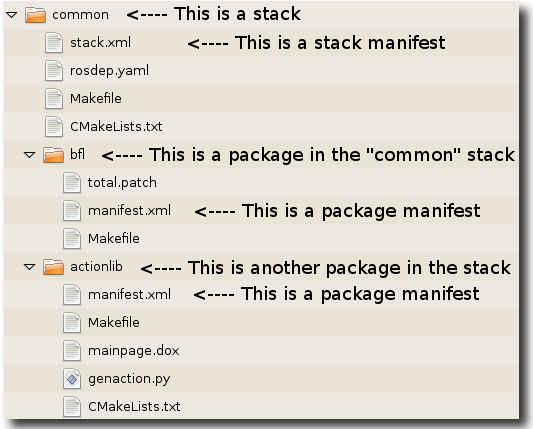Click the stack.xml file icon
Image resolution: width=533 pixels, height=429 pixels.
click(x=54, y=43)
